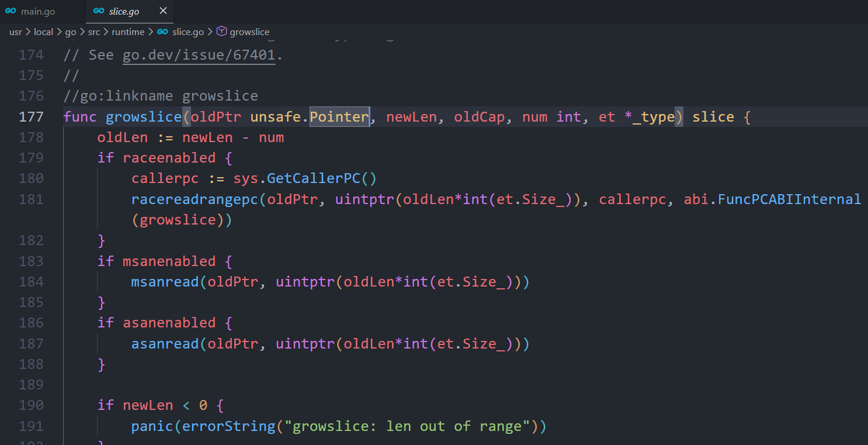Click the highlighted Pointer type on line 177
The width and height of the screenshot is (868, 445).
click(339, 117)
